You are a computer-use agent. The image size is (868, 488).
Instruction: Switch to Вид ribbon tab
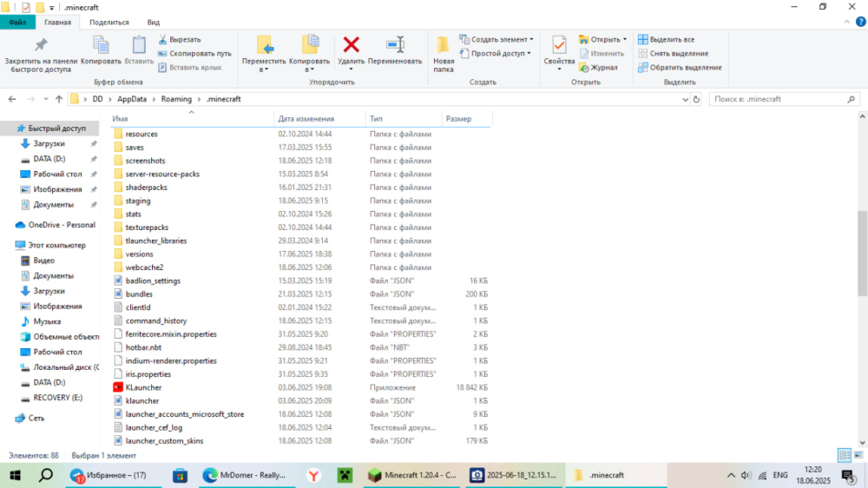point(154,23)
